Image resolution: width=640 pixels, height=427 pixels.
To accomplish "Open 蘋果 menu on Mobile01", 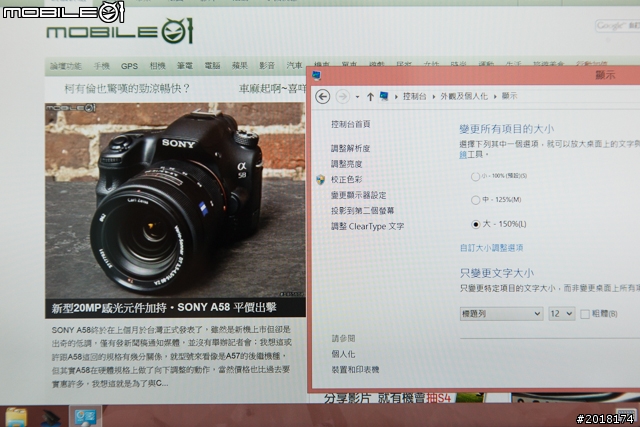I will tap(240, 66).
